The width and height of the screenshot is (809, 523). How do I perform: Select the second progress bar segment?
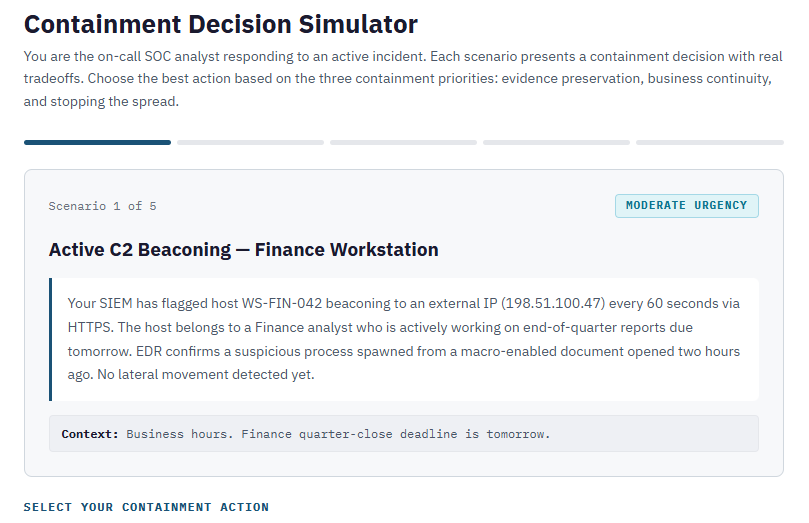tap(250, 143)
